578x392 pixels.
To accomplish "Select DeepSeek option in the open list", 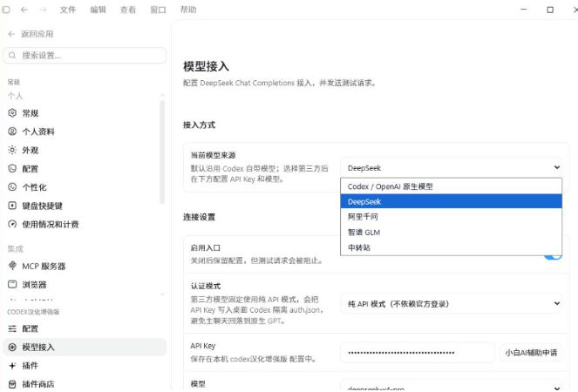I will pyautogui.click(x=451, y=201).
